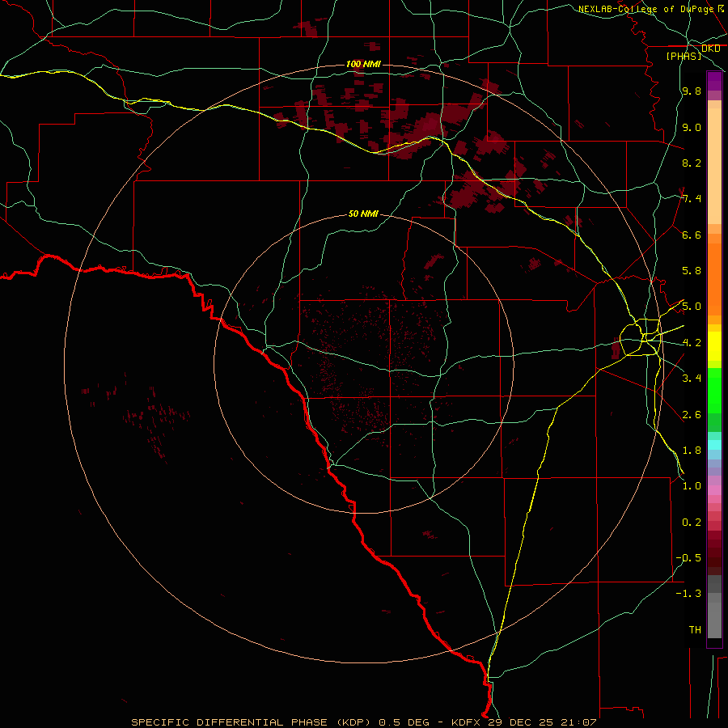Click the 1.8 legend value
The image size is (728, 728).
692,451
